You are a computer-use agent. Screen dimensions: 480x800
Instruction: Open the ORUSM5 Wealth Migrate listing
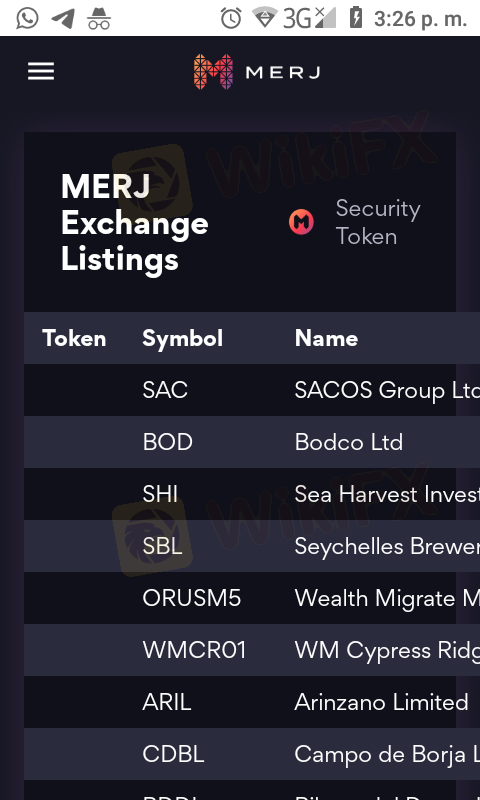point(252,598)
